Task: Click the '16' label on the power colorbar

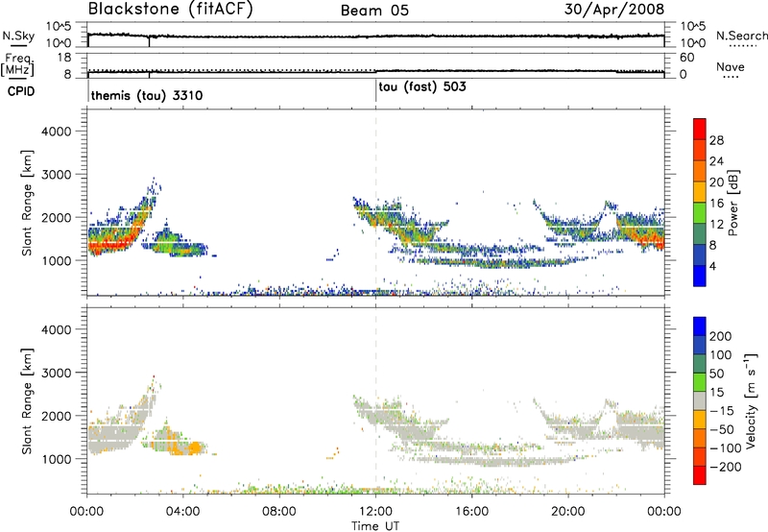Action: click(716, 204)
